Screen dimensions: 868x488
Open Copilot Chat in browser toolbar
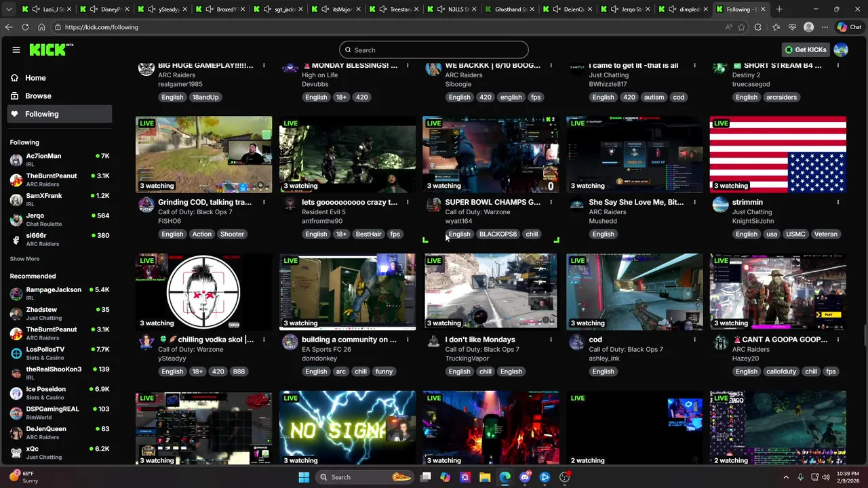(849, 27)
